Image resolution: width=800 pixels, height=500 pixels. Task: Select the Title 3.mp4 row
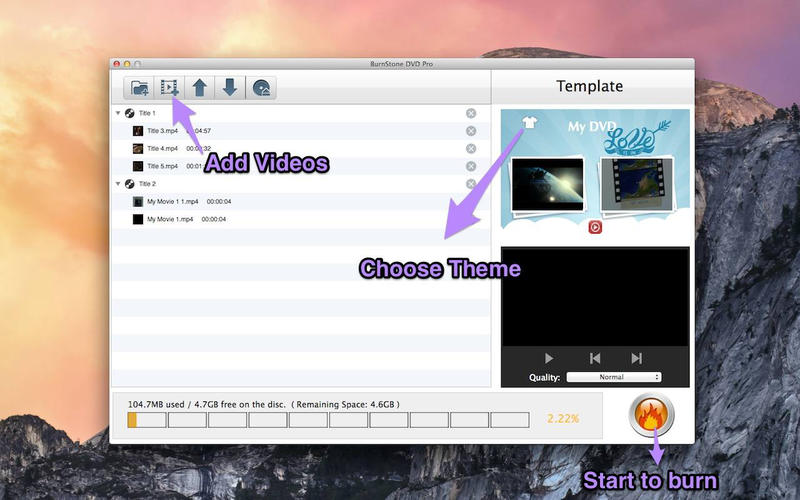[x=301, y=131]
